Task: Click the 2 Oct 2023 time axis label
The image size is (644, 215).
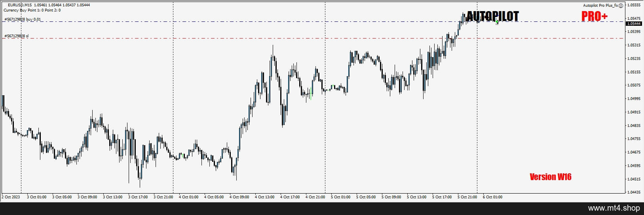Action: click(x=11, y=197)
